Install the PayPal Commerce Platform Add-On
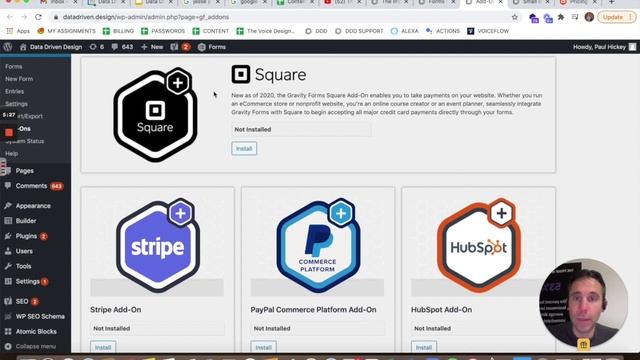640x360 pixels. [263, 347]
